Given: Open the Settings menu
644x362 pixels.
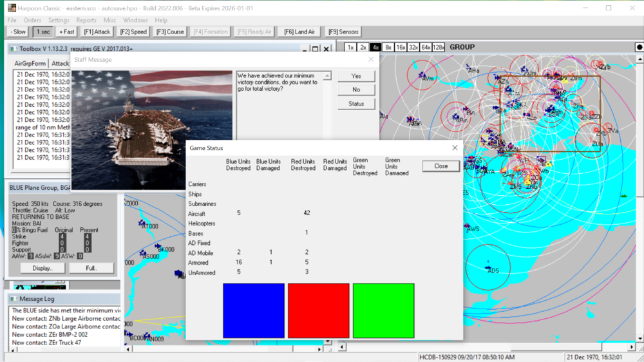Looking at the screenshot, I should point(59,20).
